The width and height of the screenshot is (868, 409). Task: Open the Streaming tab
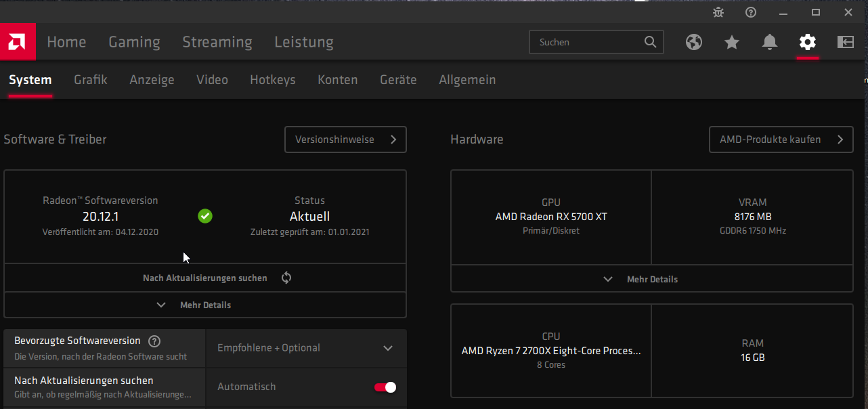pyautogui.click(x=217, y=42)
